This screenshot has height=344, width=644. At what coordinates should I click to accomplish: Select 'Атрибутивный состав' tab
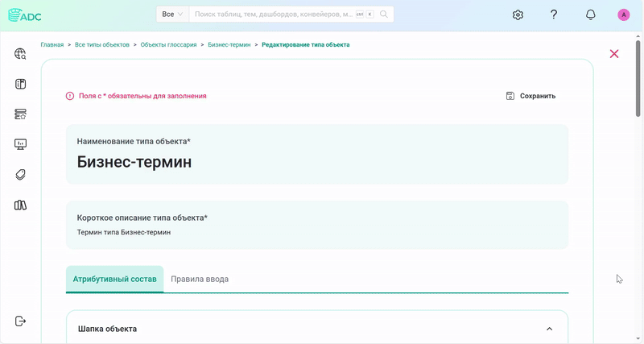[114, 279]
